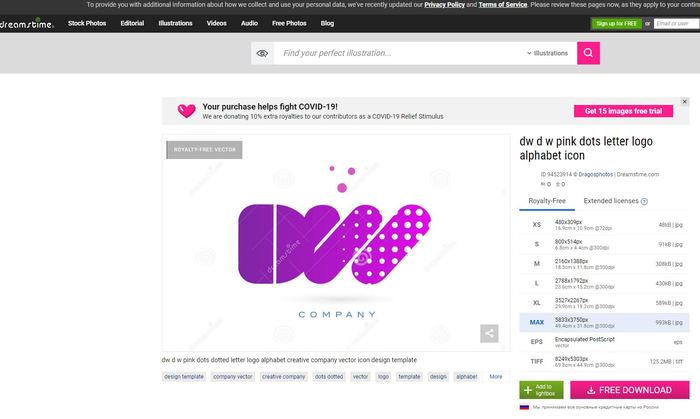Open Free Photos menu
700x419 pixels.
289,23
